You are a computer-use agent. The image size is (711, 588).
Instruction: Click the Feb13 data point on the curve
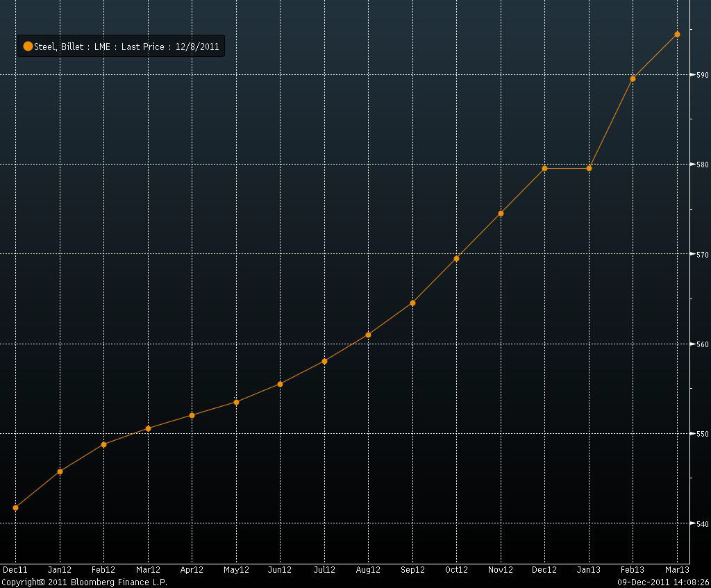pyautogui.click(x=633, y=78)
